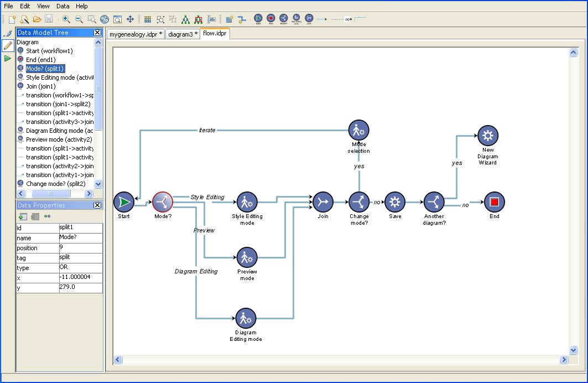The height and width of the screenshot is (383, 588).
Task: Switch to the mygenealogy.idpr tab
Action: point(136,34)
